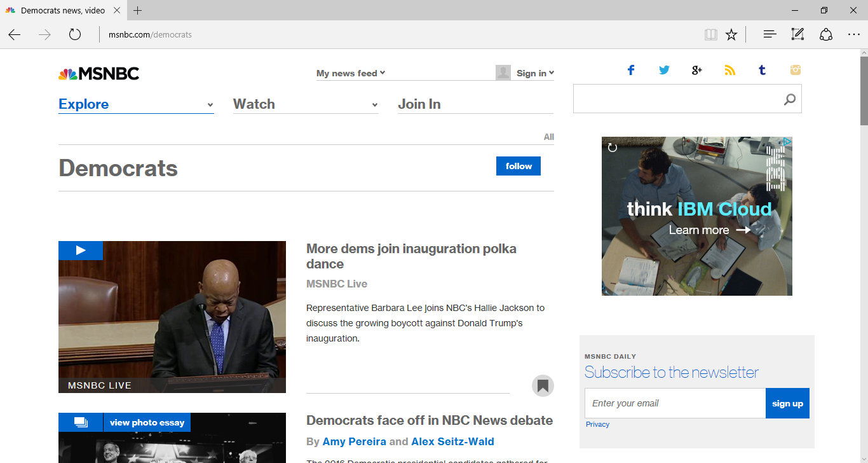
Task: Expand the My news feed dropdown
Action: pos(351,73)
